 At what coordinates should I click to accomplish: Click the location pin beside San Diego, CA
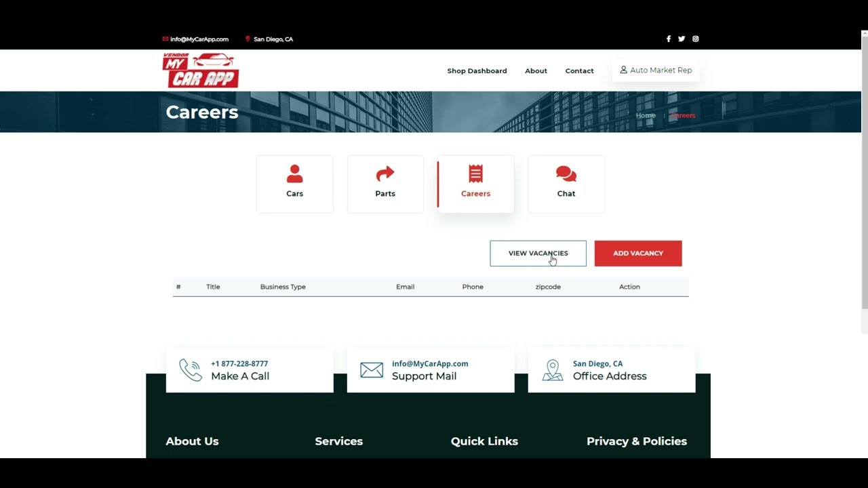point(248,39)
